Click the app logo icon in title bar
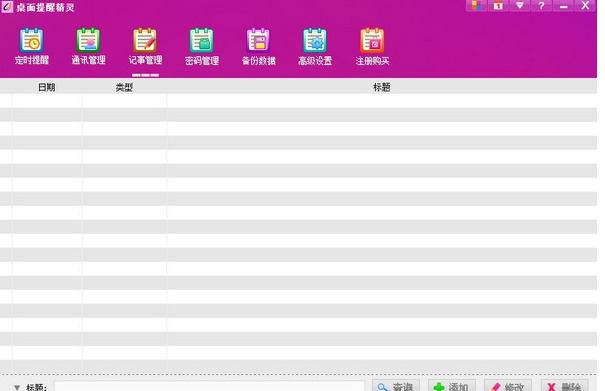 pyautogui.click(x=7, y=7)
